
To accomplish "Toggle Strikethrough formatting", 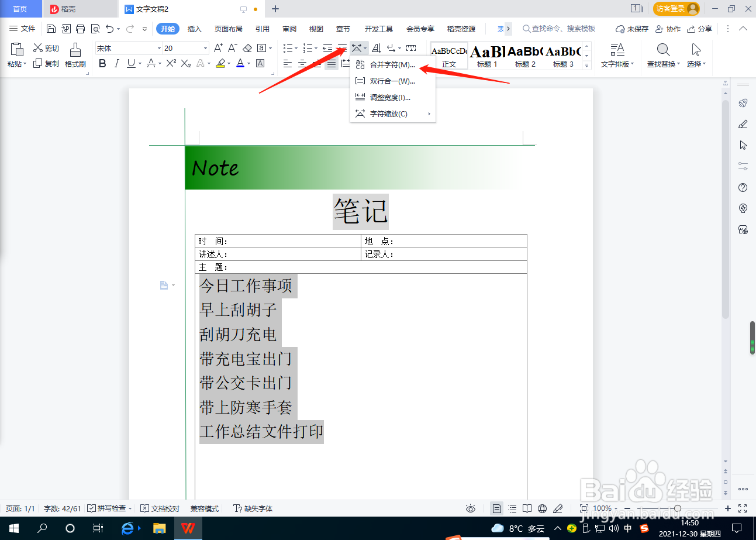I will click(151, 63).
